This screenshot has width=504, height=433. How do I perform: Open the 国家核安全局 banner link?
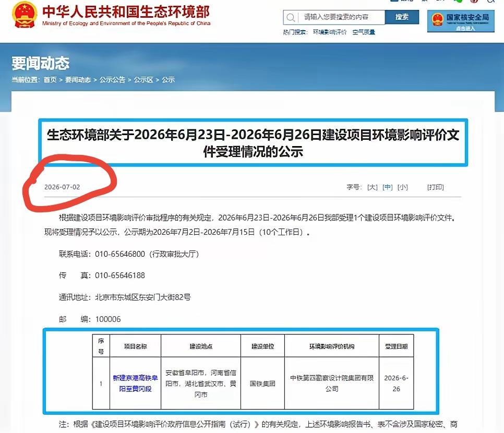(x=461, y=21)
